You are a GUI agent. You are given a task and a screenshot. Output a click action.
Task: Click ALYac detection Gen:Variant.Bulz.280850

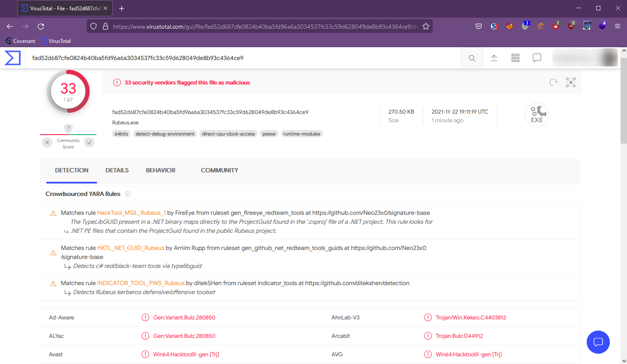coord(184,336)
